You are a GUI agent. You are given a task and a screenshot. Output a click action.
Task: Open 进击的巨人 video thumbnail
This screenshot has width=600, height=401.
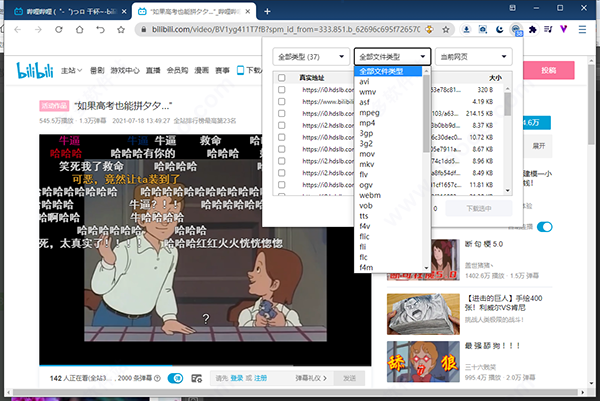pyautogui.click(x=423, y=314)
